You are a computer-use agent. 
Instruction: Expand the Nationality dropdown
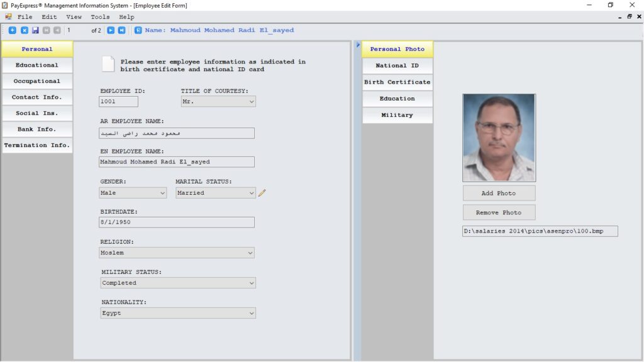(252, 313)
